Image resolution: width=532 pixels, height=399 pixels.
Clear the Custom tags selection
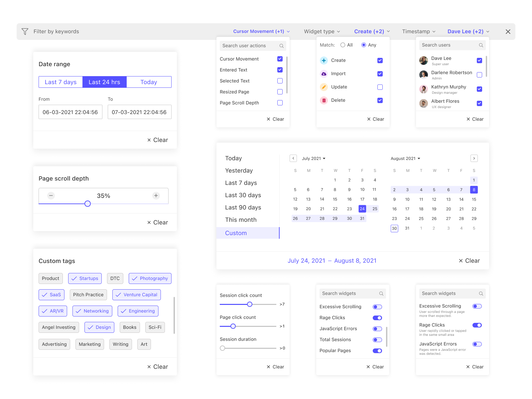(158, 367)
